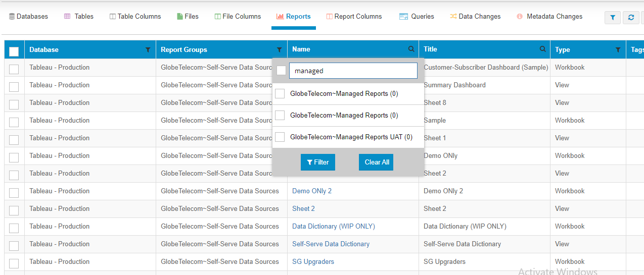The height and width of the screenshot is (275, 644).
Task: Check the select-all box beside the managed search field
Action: (281, 71)
